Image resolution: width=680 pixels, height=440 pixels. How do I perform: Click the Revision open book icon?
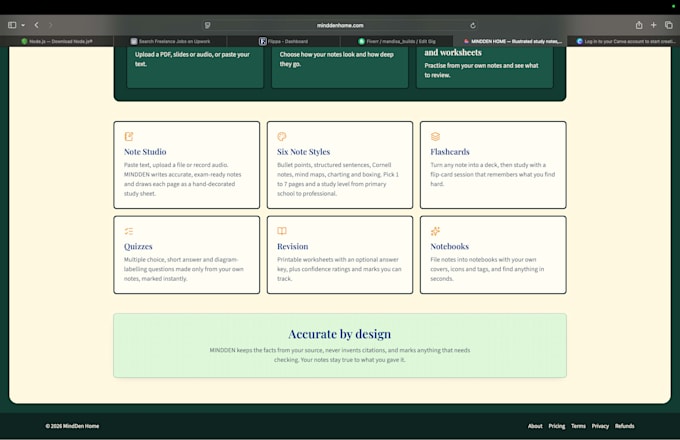pyautogui.click(x=282, y=231)
